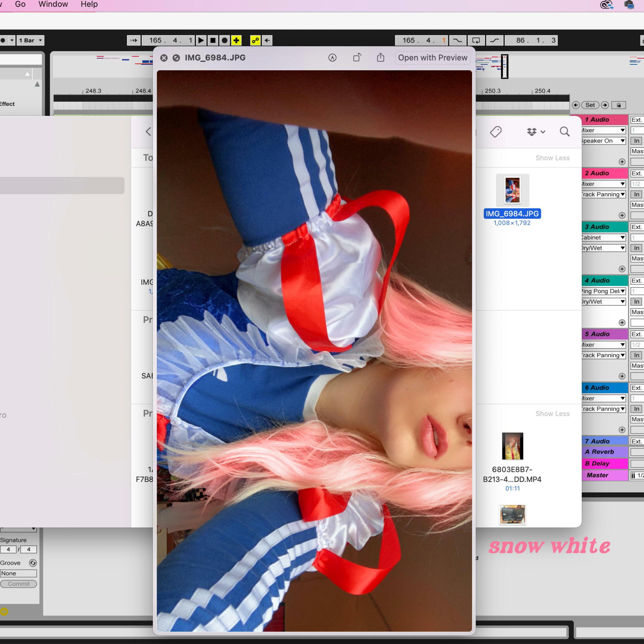Open the Dry/Wet dropdown on 3 Audio

point(603,248)
